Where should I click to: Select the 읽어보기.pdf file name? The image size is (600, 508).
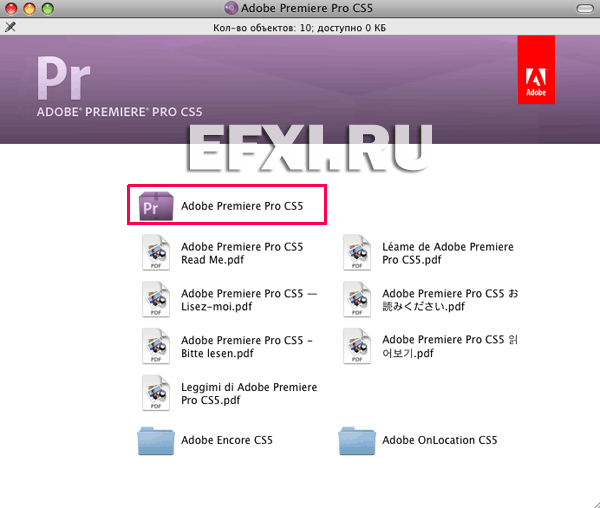tap(450, 347)
